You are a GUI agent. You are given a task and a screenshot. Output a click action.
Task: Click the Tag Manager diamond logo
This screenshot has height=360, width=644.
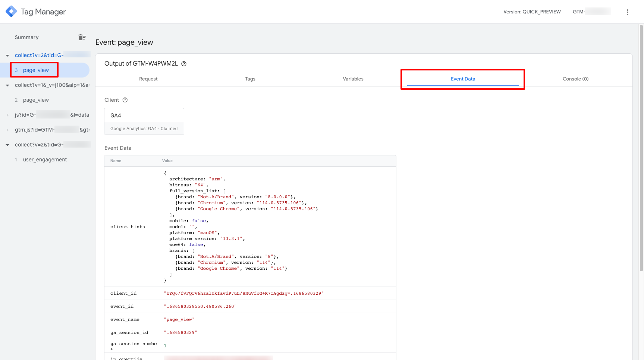[11, 11]
